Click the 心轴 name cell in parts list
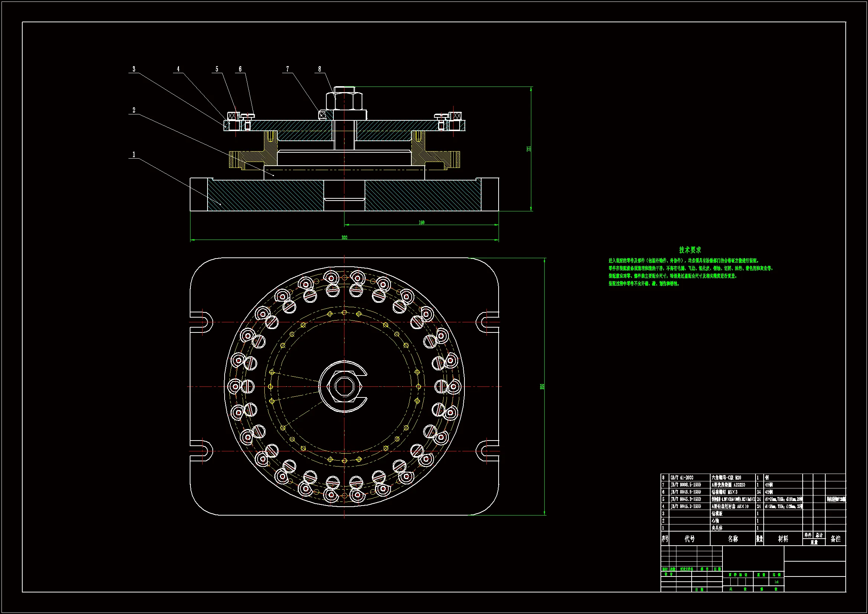The image size is (868, 614). pyautogui.click(x=715, y=520)
